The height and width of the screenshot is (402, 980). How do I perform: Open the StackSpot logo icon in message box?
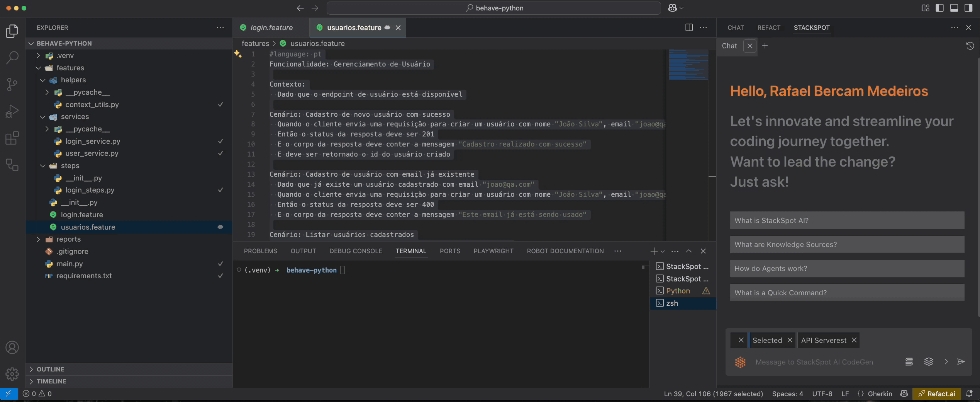[740, 362]
